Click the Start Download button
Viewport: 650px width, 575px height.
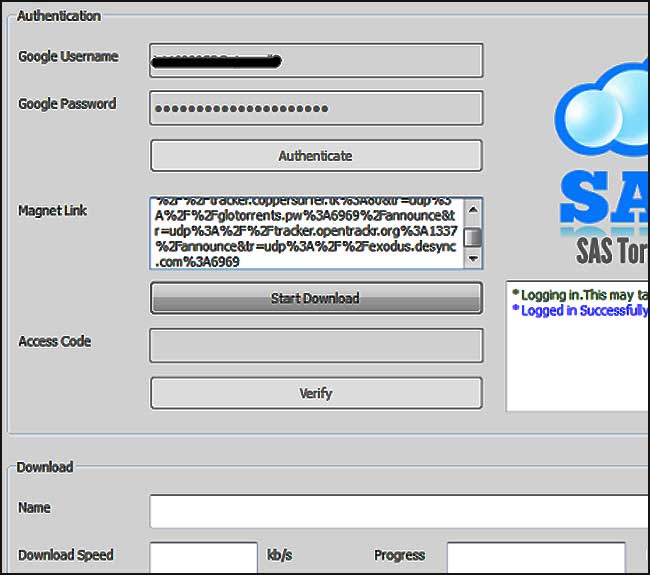pos(316,298)
